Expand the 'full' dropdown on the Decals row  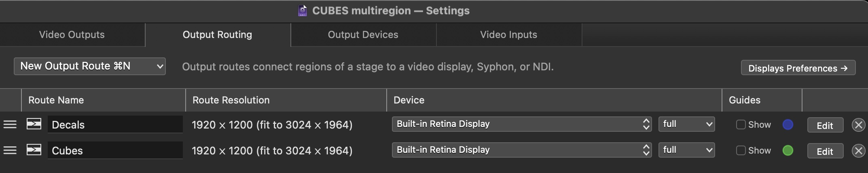tap(686, 124)
